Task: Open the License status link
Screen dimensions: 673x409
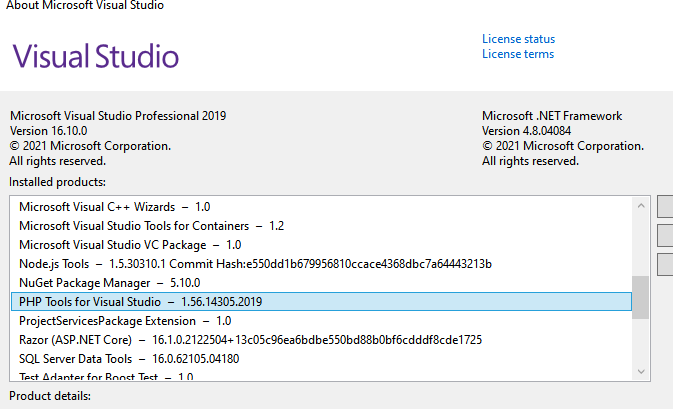Action: click(518, 39)
